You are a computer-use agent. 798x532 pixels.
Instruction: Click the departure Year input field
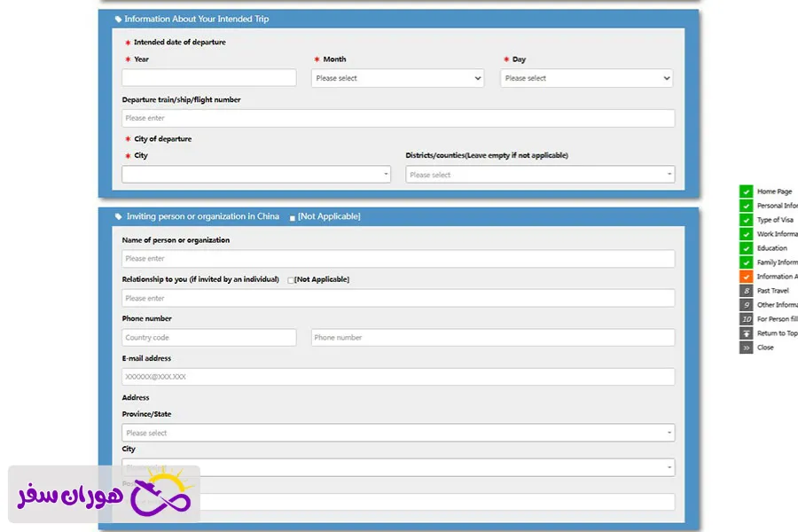point(209,78)
